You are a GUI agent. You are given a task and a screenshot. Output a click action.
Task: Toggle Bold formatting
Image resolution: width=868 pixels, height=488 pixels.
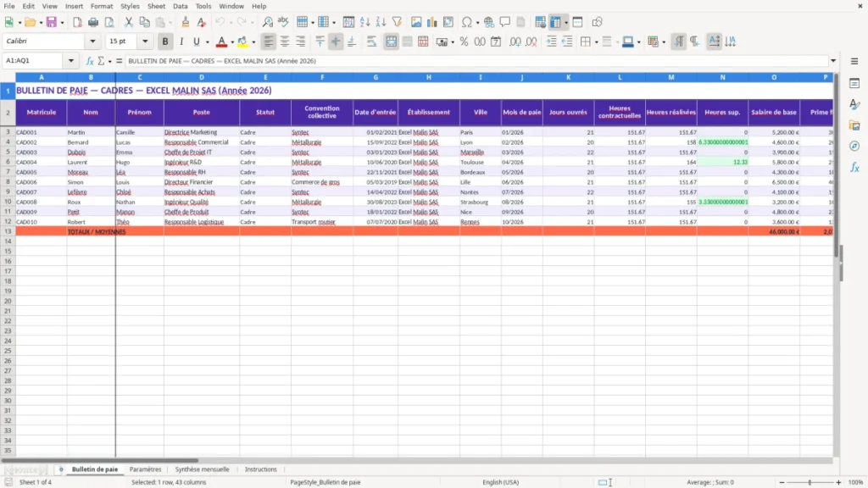(165, 42)
